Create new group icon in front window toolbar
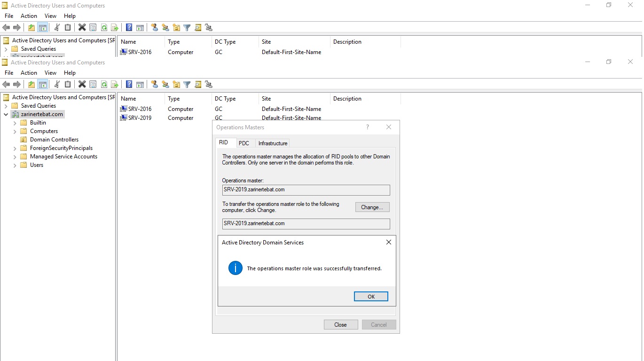Viewport: 644px width, 361px height. click(165, 85)
